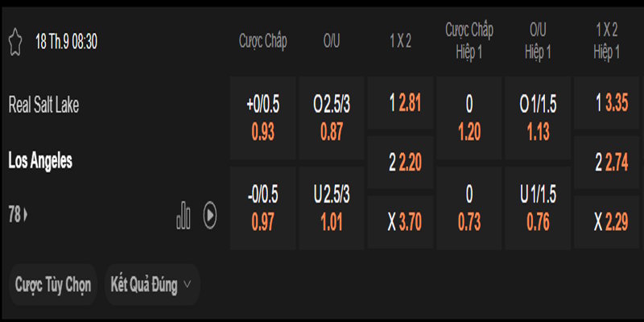
Task: Bet Over 2.5/3 at 0.87
Action: tap(332, 118)
